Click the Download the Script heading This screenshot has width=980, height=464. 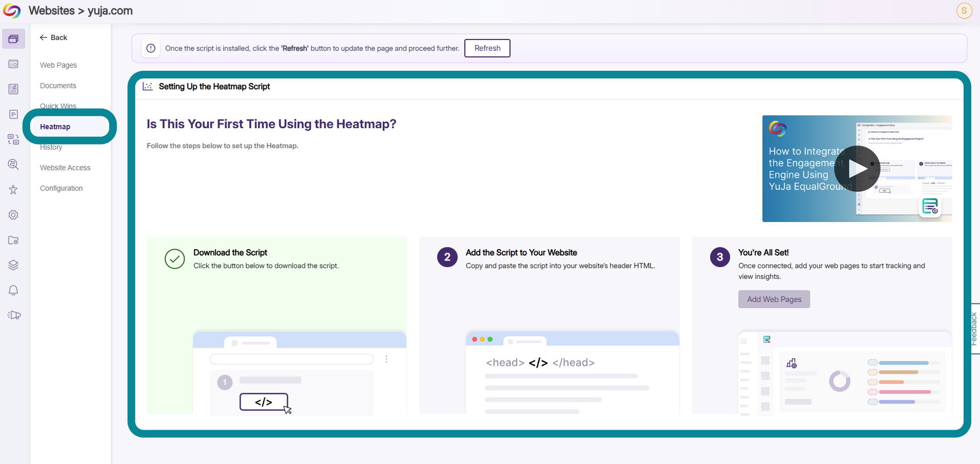pos(230,252)
